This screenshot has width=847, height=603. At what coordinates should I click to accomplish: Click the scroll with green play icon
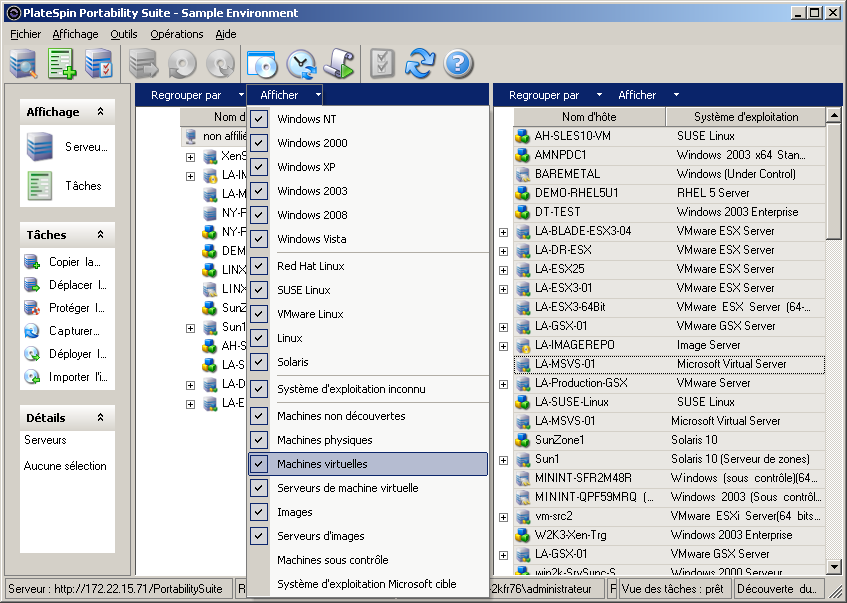pos(339,64)
